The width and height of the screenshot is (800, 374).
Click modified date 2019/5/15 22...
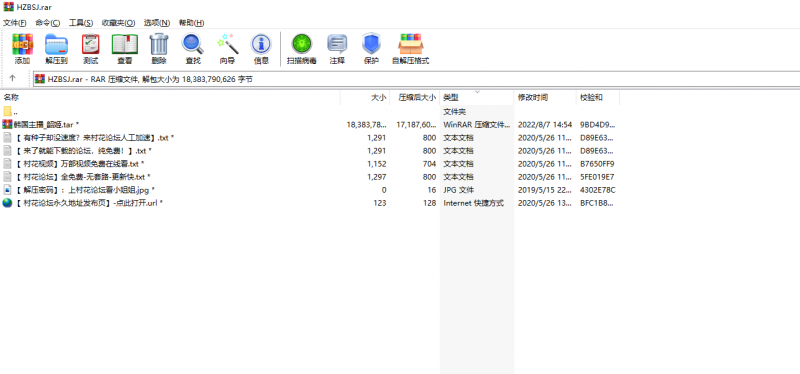pyautogui.click(x=544, y=190)
